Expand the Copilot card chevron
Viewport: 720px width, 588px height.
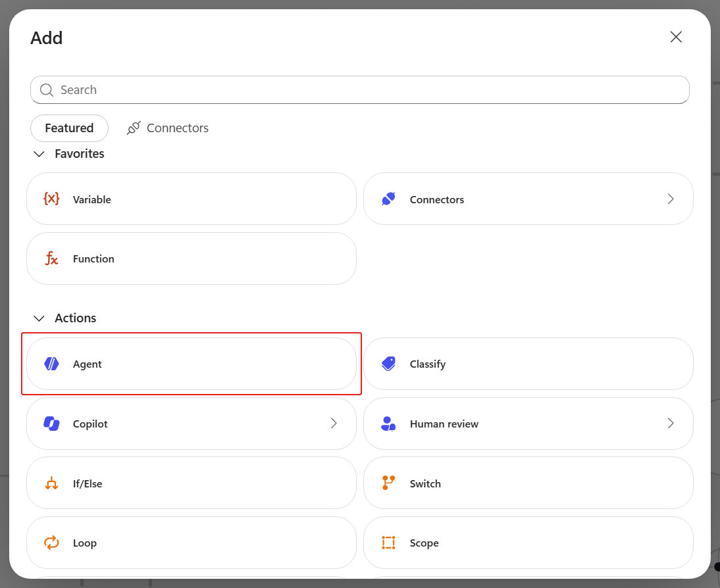[x=334, y=423]
